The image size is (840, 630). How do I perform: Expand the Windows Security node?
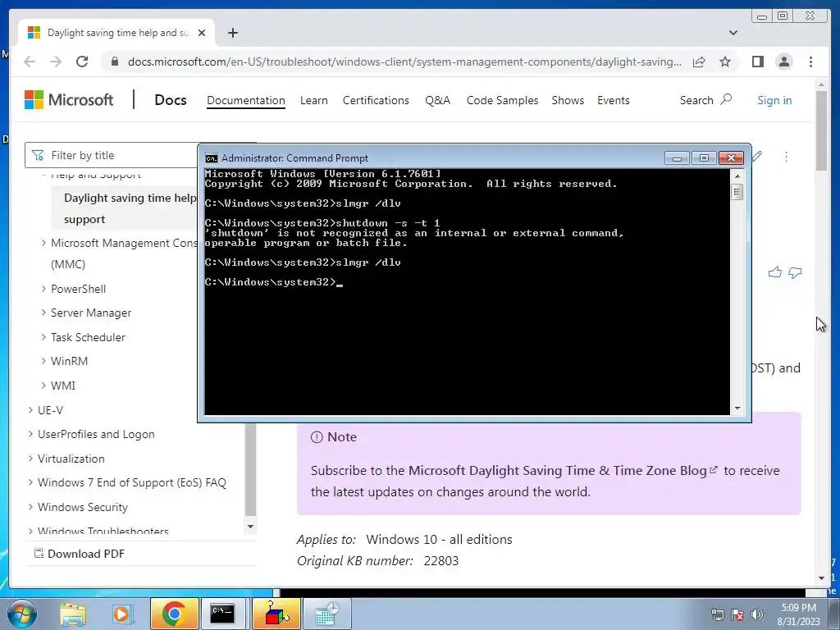(x=30, y=507)
